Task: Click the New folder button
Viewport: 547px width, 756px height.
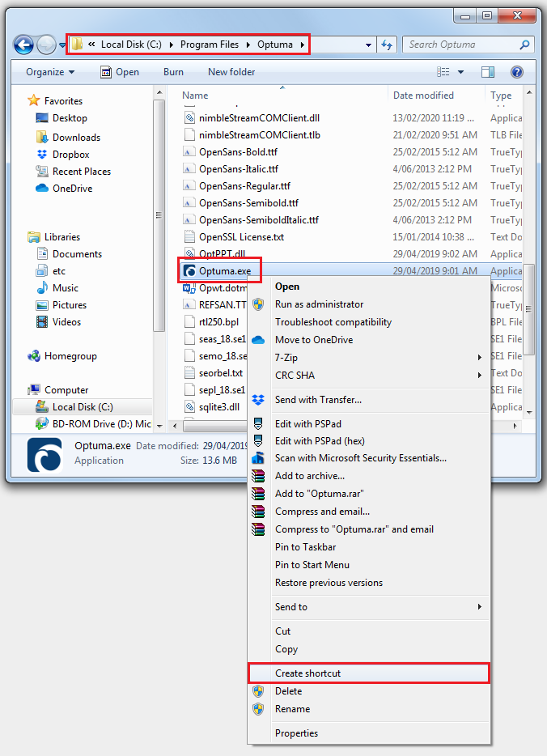Action: tap(231, 72)
